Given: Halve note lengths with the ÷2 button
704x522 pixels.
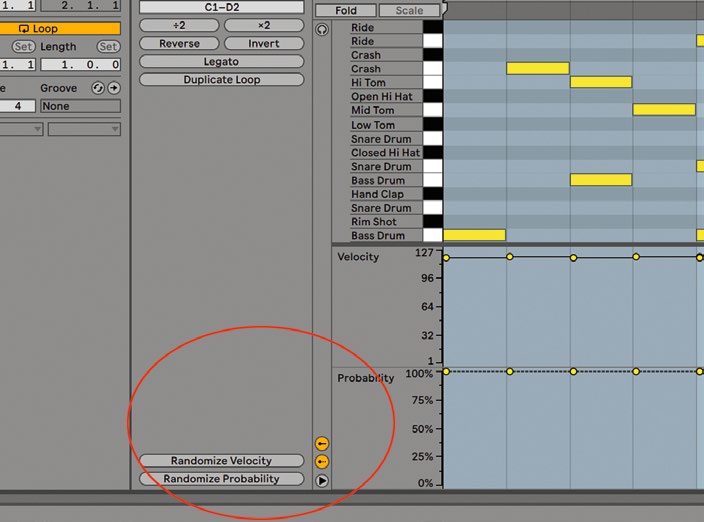Looking at the screenshot, I should click(179, 26).
